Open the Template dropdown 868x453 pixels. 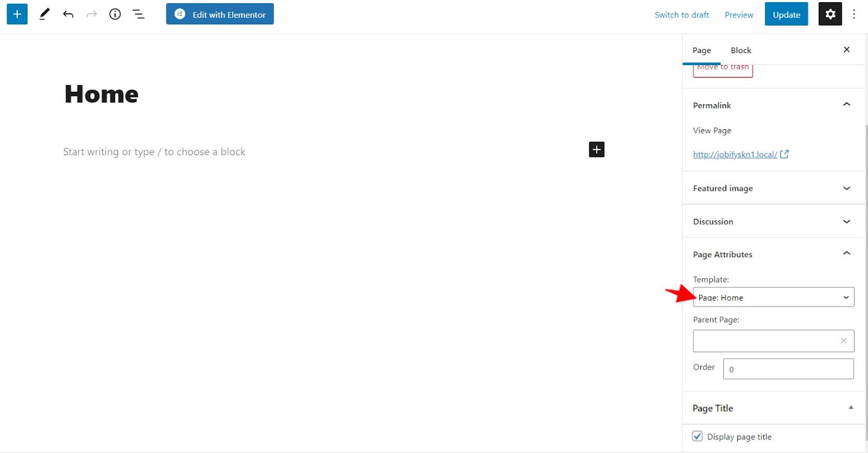(774, 297)
